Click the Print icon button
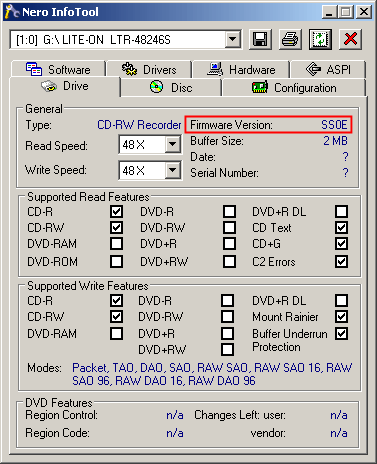 pos(290,39)
